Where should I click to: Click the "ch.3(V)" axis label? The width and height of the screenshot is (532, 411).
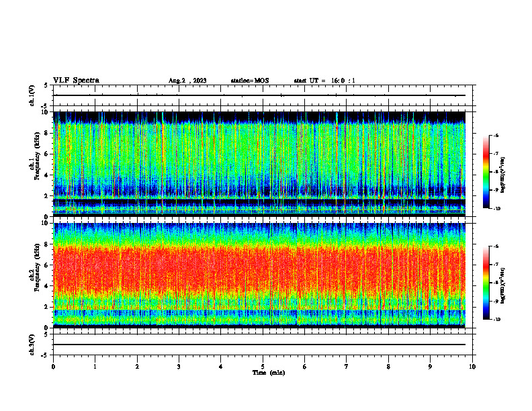click(x=32, y=345)
